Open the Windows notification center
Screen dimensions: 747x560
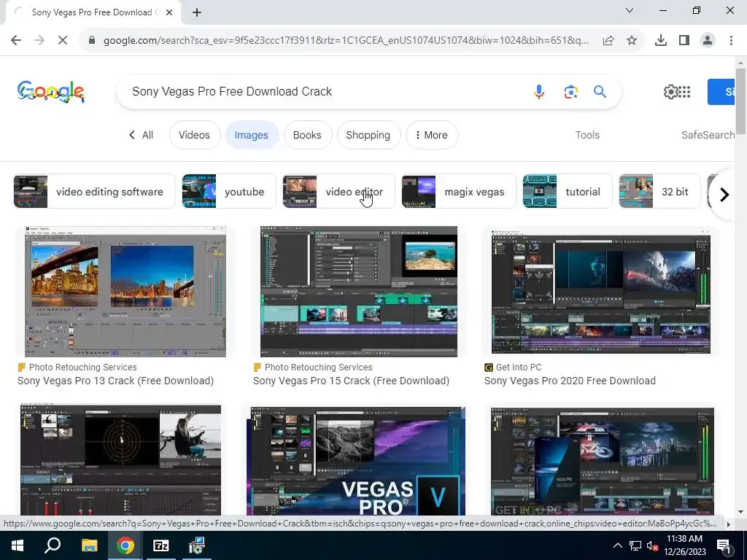tap(724, 546)
